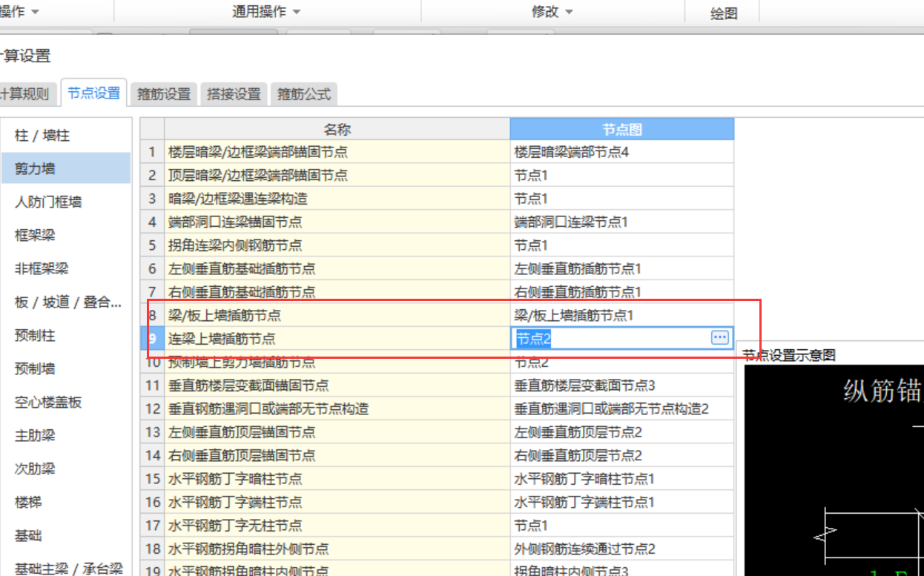This screenshot has width=924, height=576.
Task: Click row 11 垂直筋楼层变截面锚固节点
Action: click(337, 385)
